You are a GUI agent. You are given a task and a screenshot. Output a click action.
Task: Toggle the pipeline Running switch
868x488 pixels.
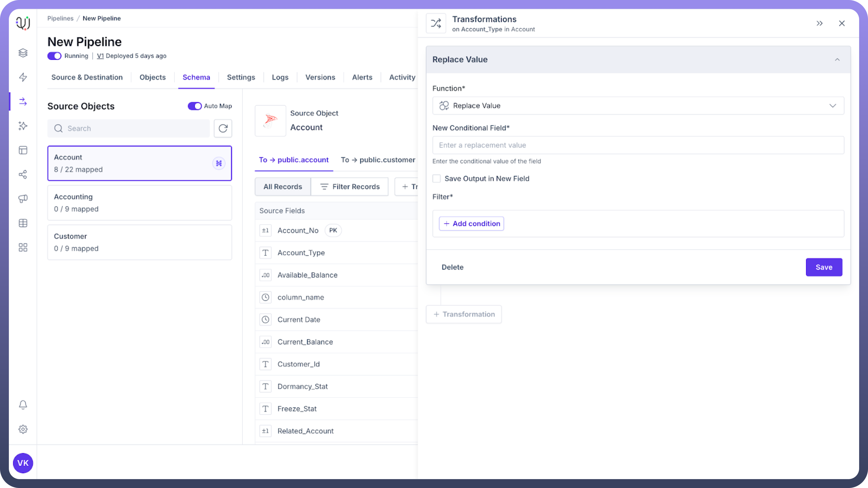click(x=54, y=56)
